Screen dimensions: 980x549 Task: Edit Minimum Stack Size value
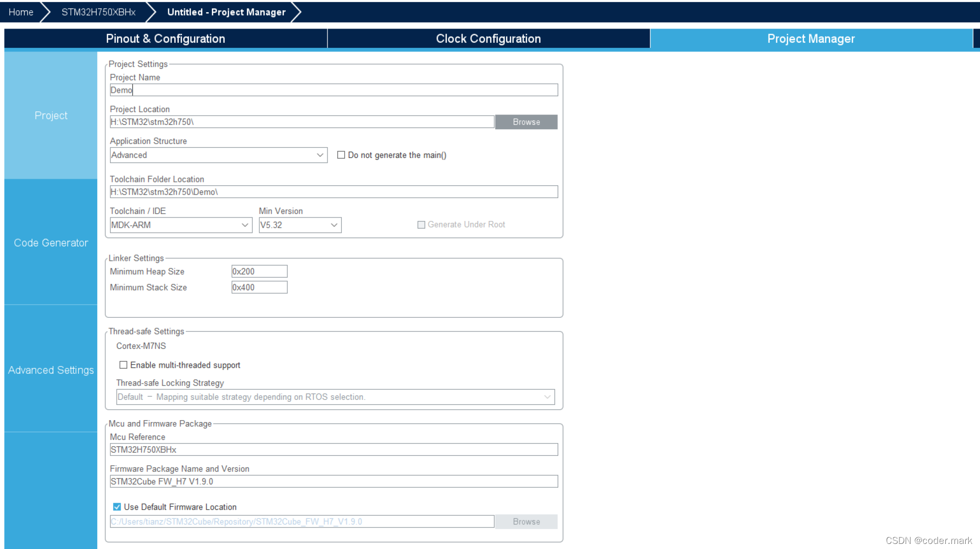click(259, 287)
